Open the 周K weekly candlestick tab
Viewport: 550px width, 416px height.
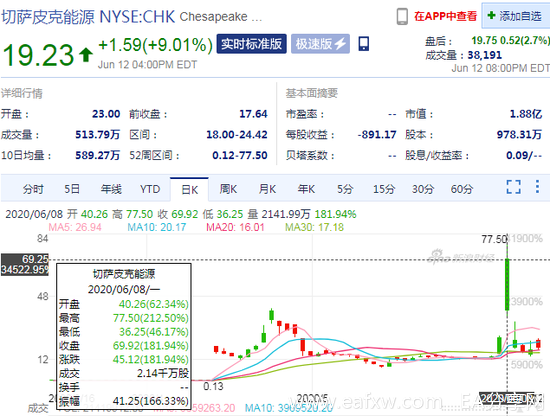[x=228, y=189]
